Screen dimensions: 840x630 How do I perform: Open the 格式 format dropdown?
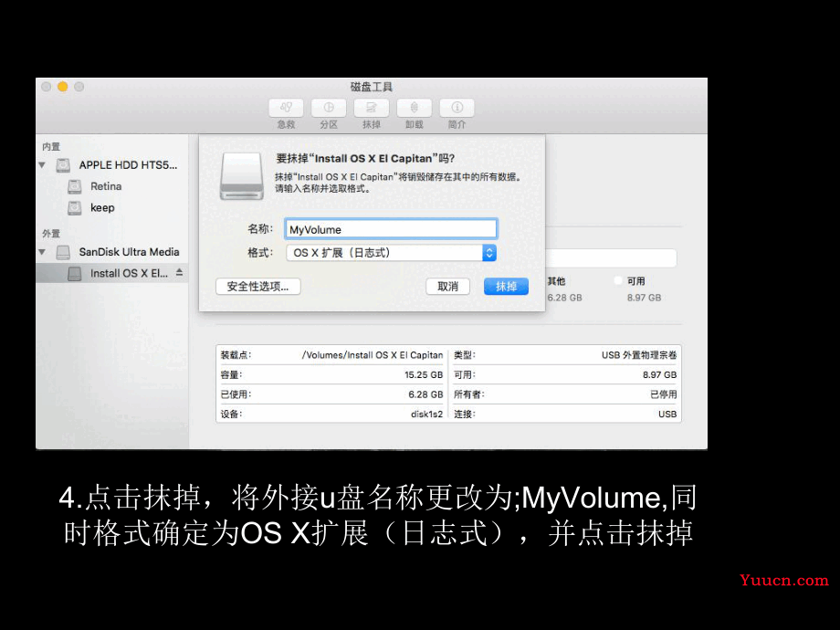pyautogui.click(x=392, y=253)
